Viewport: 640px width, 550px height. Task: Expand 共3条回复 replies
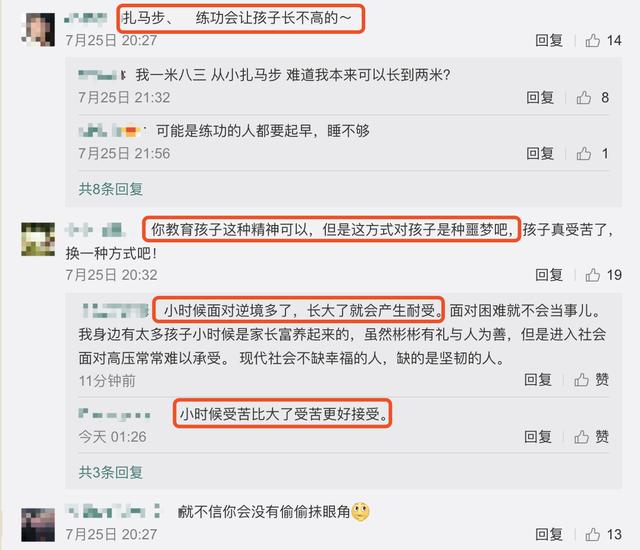111,472
